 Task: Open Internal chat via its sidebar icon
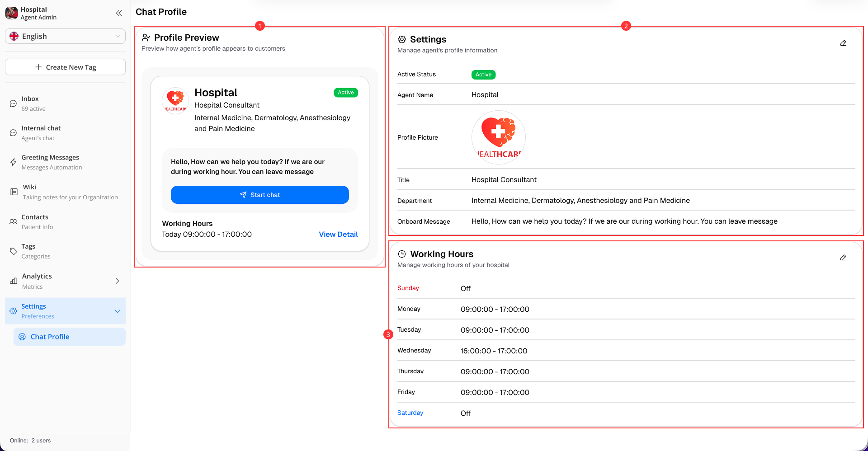point(13,132)
